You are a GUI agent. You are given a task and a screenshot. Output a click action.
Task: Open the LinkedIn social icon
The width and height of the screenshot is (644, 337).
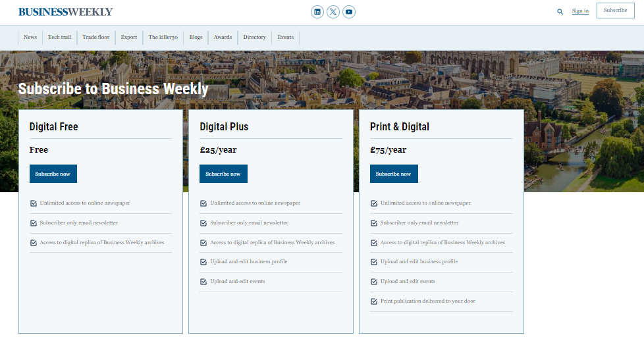[x=317, y=12]
